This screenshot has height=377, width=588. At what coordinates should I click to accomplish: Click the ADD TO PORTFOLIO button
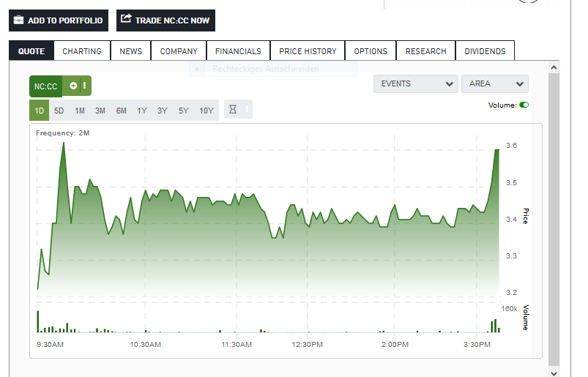pos(59,20)
